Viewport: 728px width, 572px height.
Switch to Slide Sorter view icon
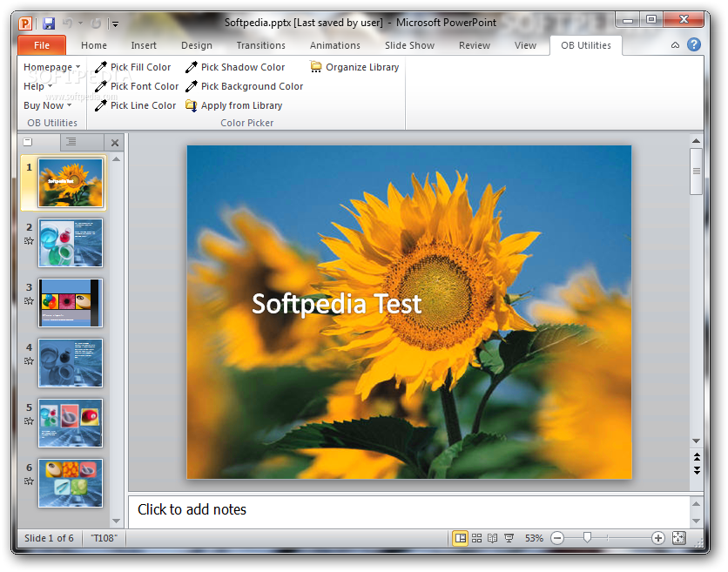(477, 538)
